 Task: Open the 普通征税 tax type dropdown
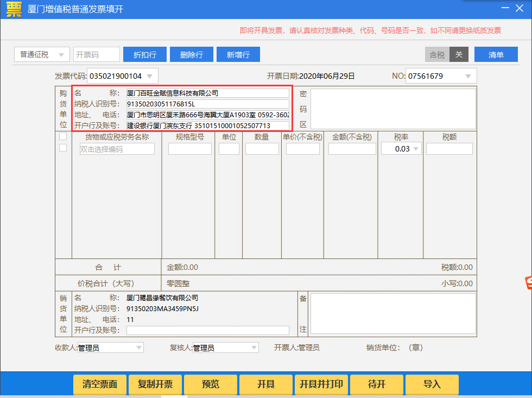(42, 54)
